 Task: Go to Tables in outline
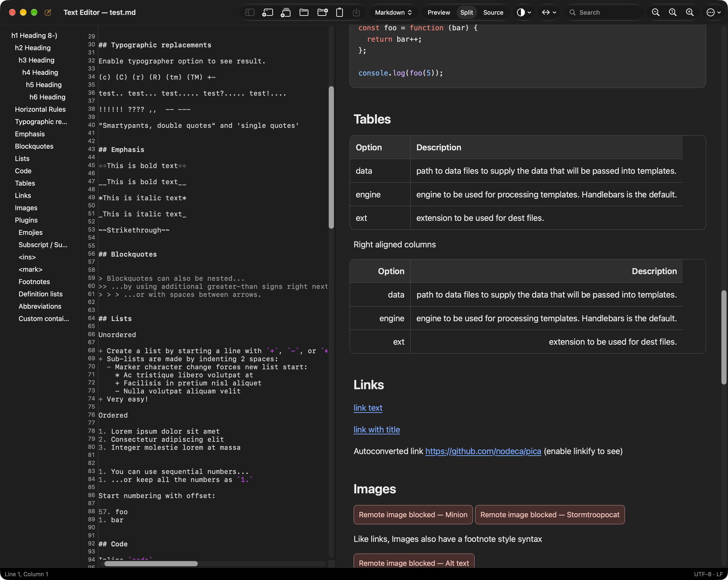click(25, 183)
